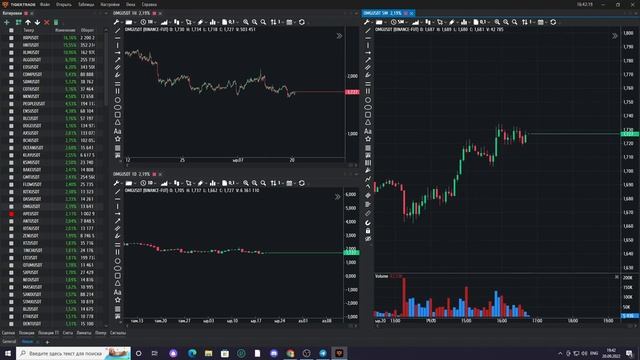Zoom in on the 5M chart
The width and height of the screenshot is (640, 360).
click(497, 22)
